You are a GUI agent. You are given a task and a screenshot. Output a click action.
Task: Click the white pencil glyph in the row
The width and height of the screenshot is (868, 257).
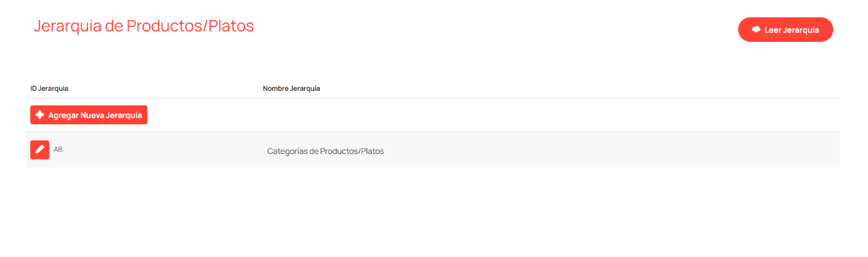[40, 149]
